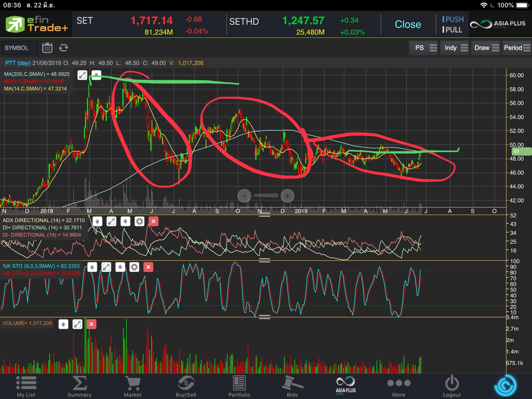Click the refresh chart icon
This screenshot has height=399, width=532.
[x=63, y=48]
